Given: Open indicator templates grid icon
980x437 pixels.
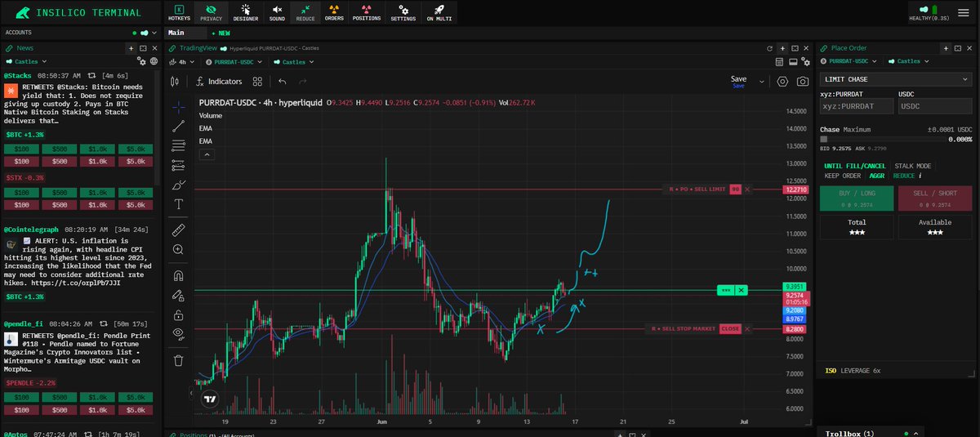Looking at the screenshot, I should click(x=257, y=82).
